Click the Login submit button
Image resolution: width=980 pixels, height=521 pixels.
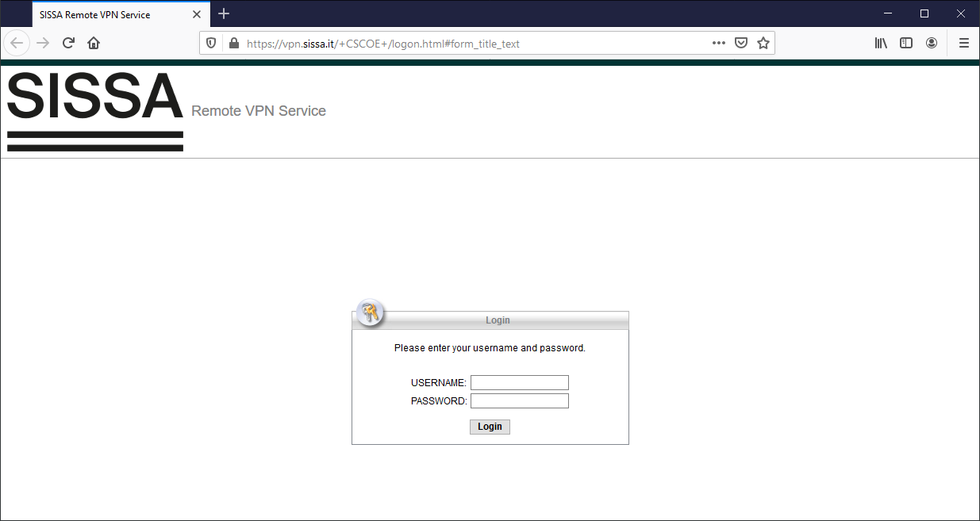pyautogui.click(x=490, y=427)
